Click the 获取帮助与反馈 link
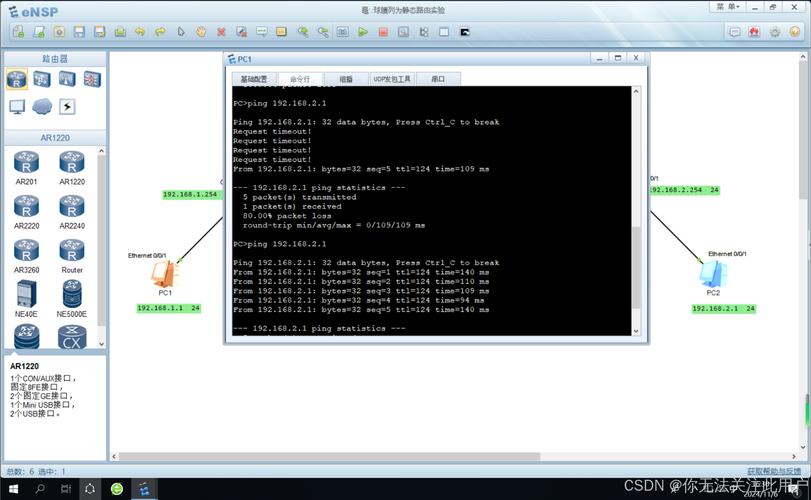 click(773, 471)
